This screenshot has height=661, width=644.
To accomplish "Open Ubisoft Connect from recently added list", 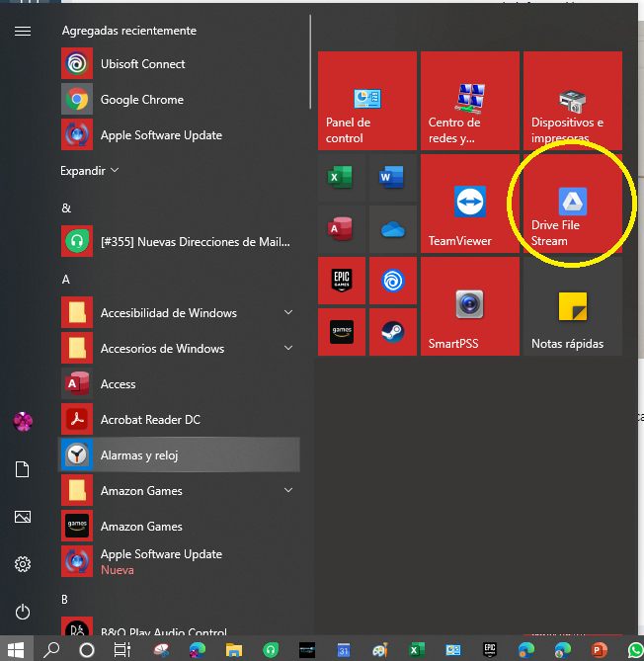I will click(180, 63).
